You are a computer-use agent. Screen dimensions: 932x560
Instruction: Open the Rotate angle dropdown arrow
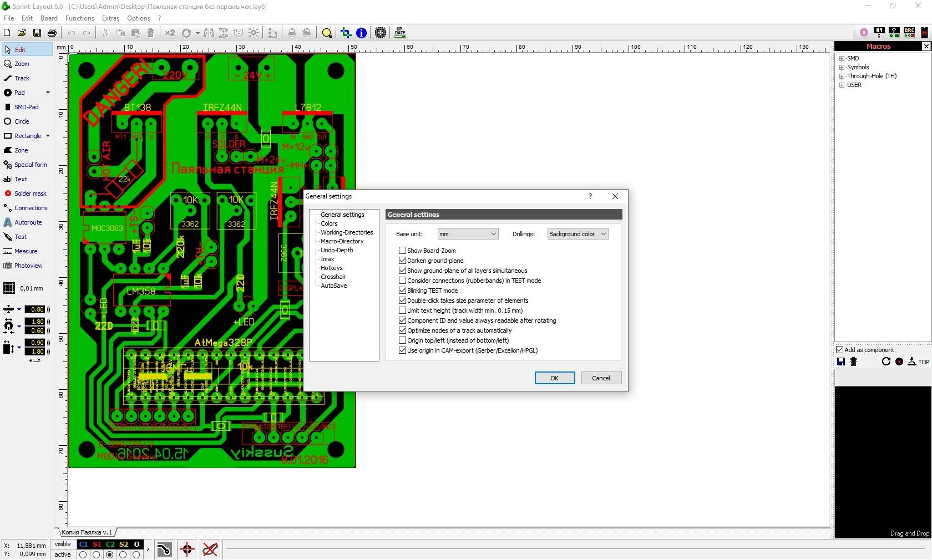[x=197, y=33]
